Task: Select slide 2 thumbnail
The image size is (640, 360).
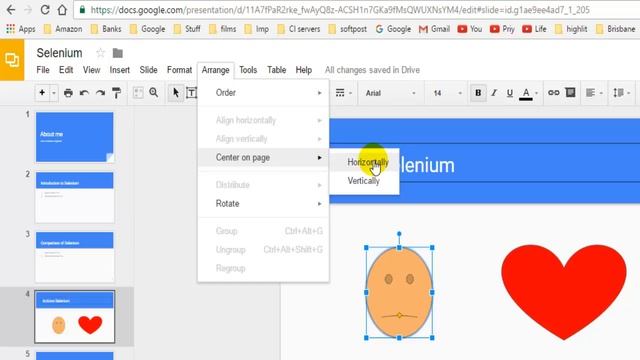Action: click(75, 197)
